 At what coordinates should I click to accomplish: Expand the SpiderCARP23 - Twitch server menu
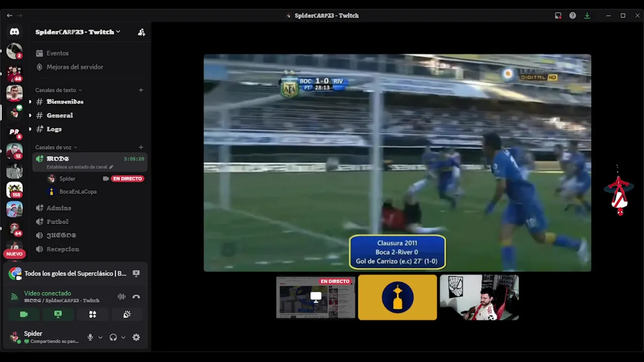pos(78,32)
